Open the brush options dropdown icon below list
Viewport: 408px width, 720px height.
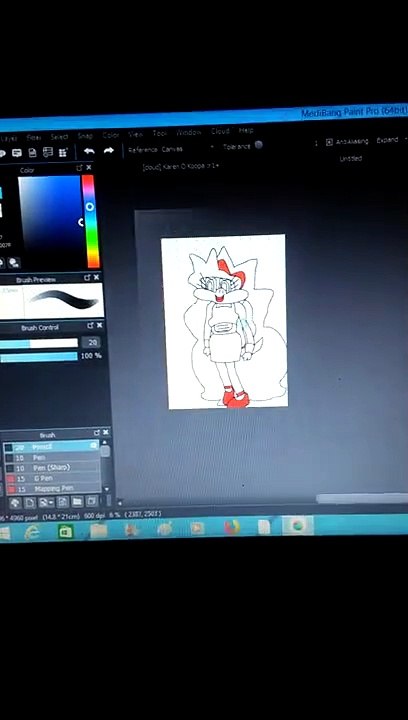click(x=45, y=502)
